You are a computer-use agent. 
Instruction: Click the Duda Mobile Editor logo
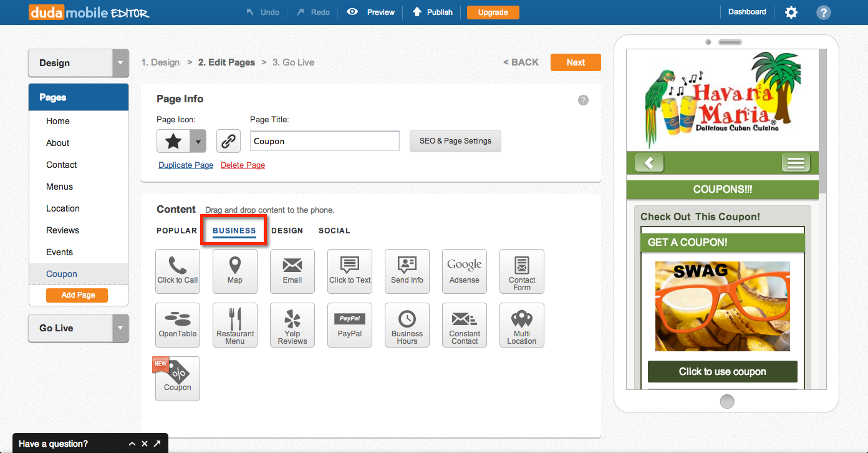(89, 12)
